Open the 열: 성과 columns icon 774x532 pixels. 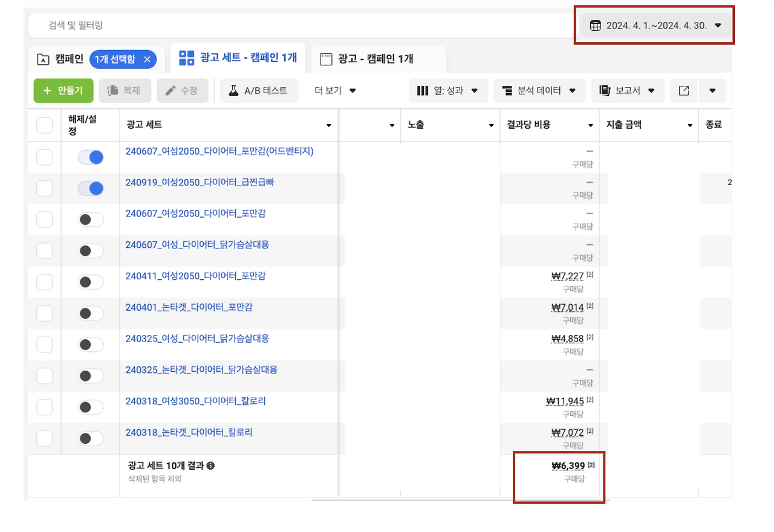423,90
